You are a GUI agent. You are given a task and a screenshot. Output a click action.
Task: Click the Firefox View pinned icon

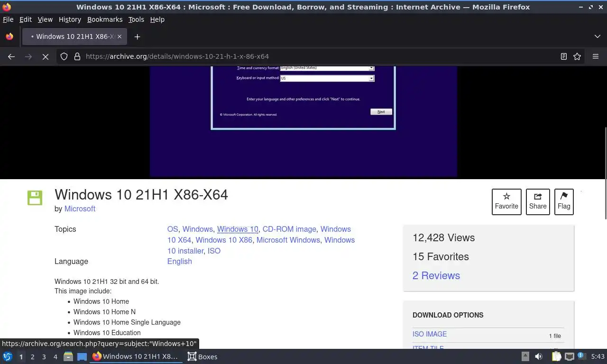(9, 36)
